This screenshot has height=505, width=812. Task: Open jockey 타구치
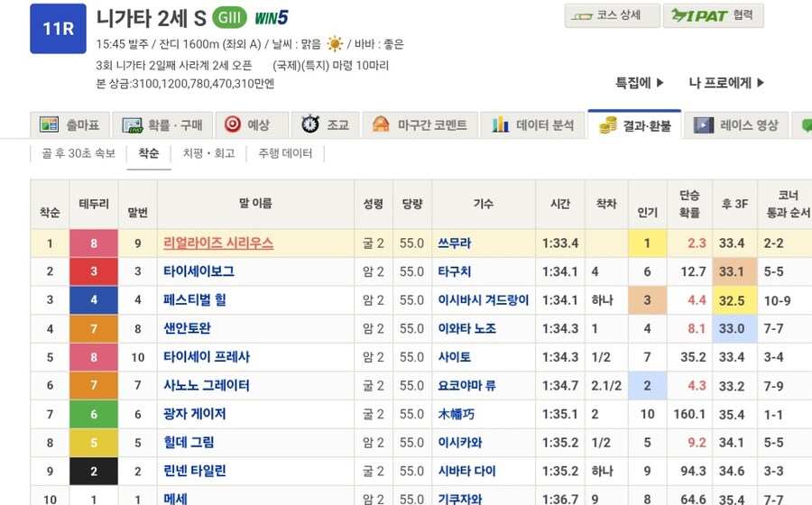(x=454, y=271)
